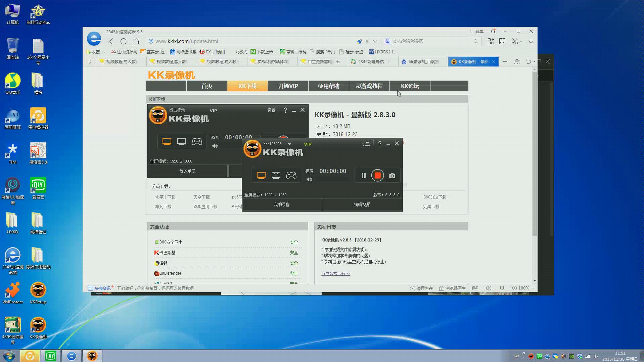This screenshot has height=362, width=644.
Task: Open the undo tab dropdown arrow
Action: (x=534, y=61)
